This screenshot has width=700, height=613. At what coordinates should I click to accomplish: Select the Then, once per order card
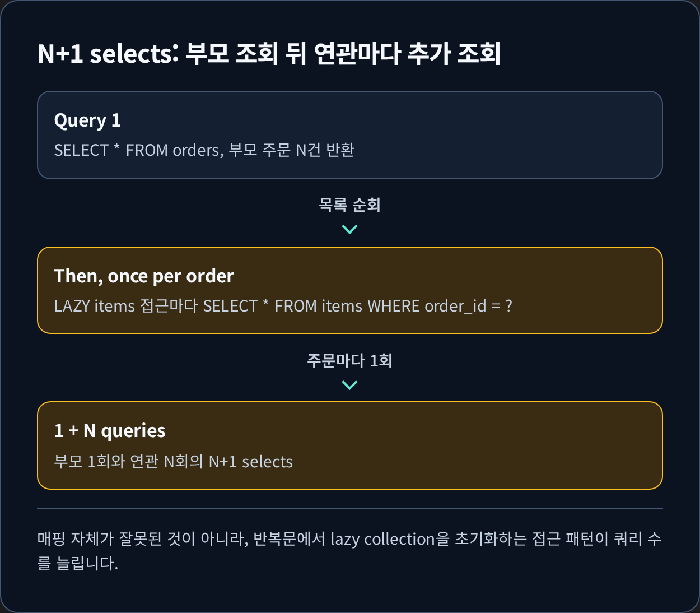point(350,290)
